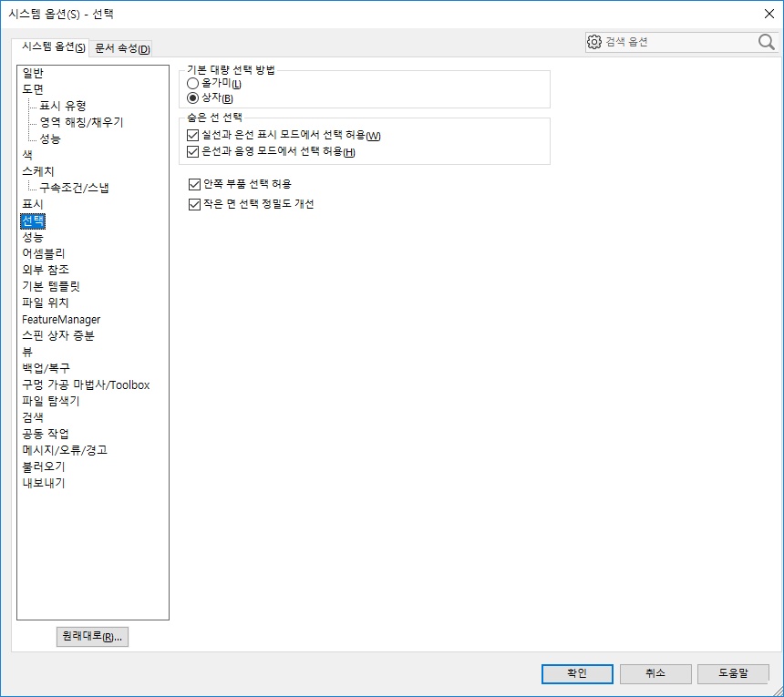
Task: Uncheck 안쪽 부품 선택 허용
Action: click(x=194, y=184)
